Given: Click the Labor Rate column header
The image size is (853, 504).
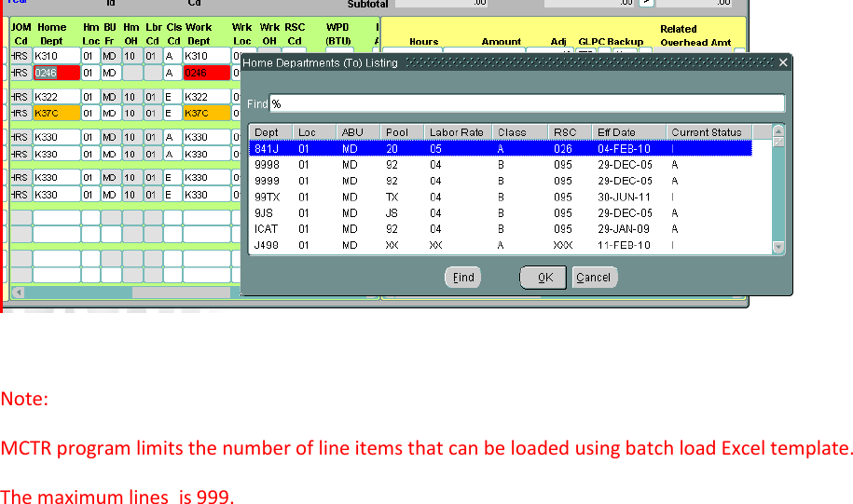Looking at the screenshot, I should [458, 132].
